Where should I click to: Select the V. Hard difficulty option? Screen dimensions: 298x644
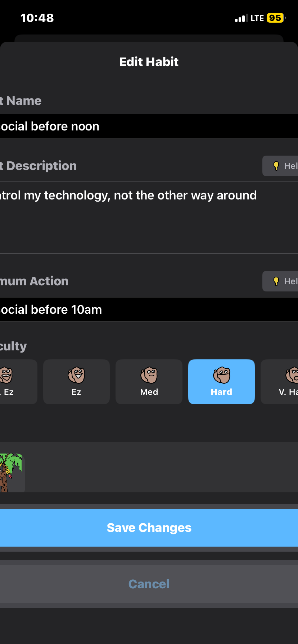[280, 382]
